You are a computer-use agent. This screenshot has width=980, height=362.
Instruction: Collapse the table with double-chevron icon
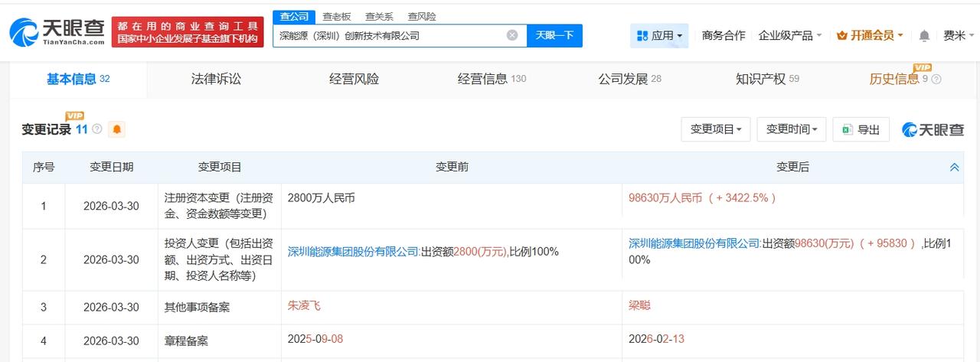click(954, 167)
